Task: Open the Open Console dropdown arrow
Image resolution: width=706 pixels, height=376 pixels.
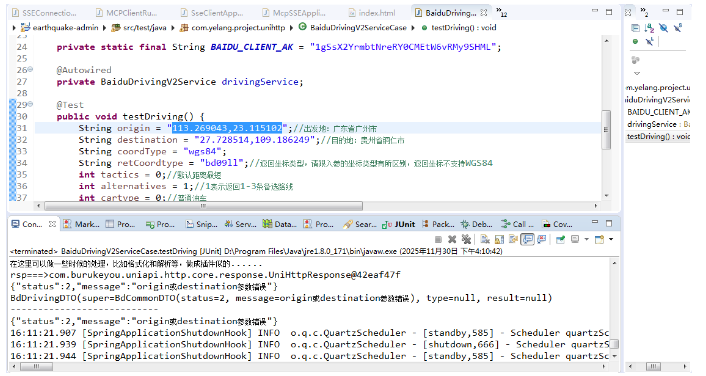Action: point(611,239)
